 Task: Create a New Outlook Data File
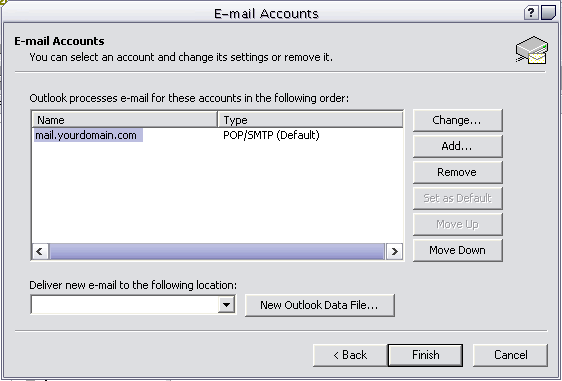tap(320, 305)
